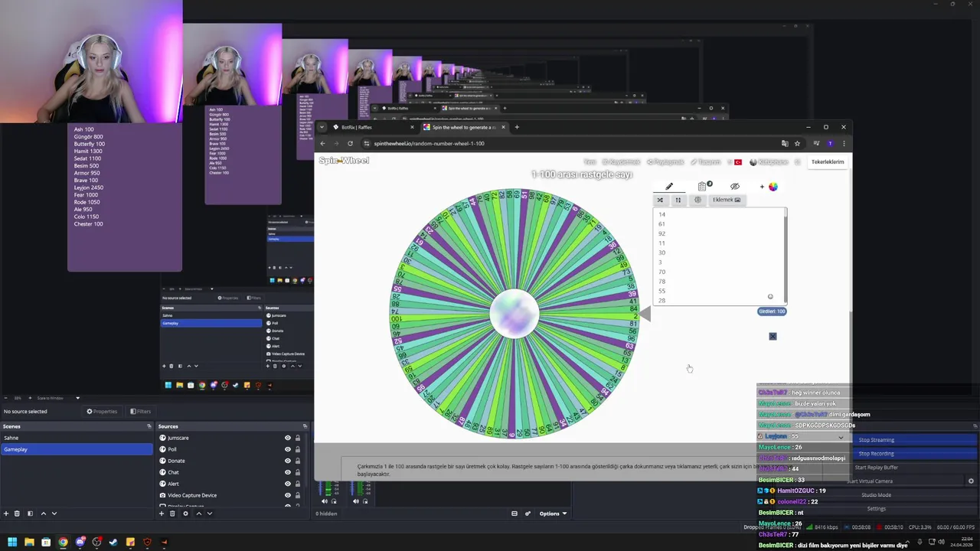Lock the Jumscare source
980x551 pixels.
pyautogui.click(x=298, y=438)
